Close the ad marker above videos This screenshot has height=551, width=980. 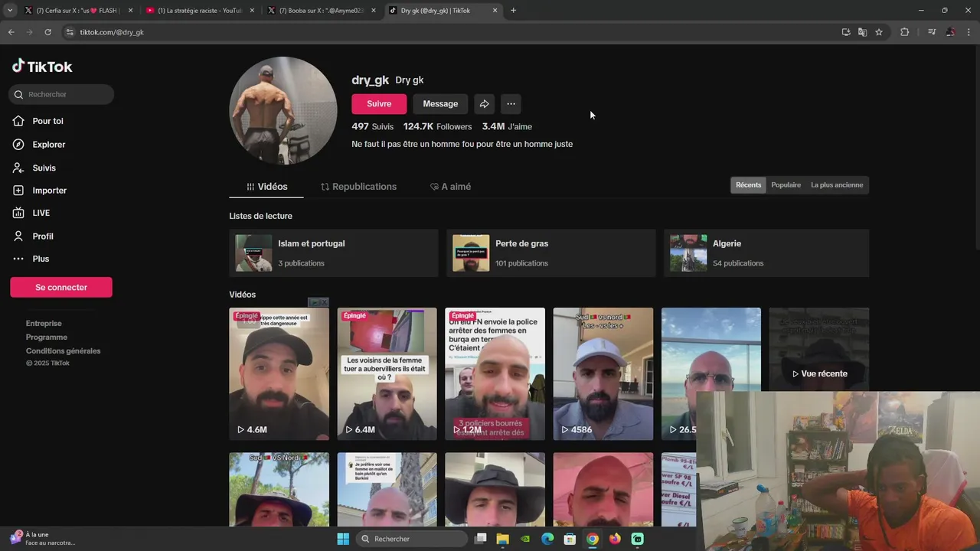point(324,302)
